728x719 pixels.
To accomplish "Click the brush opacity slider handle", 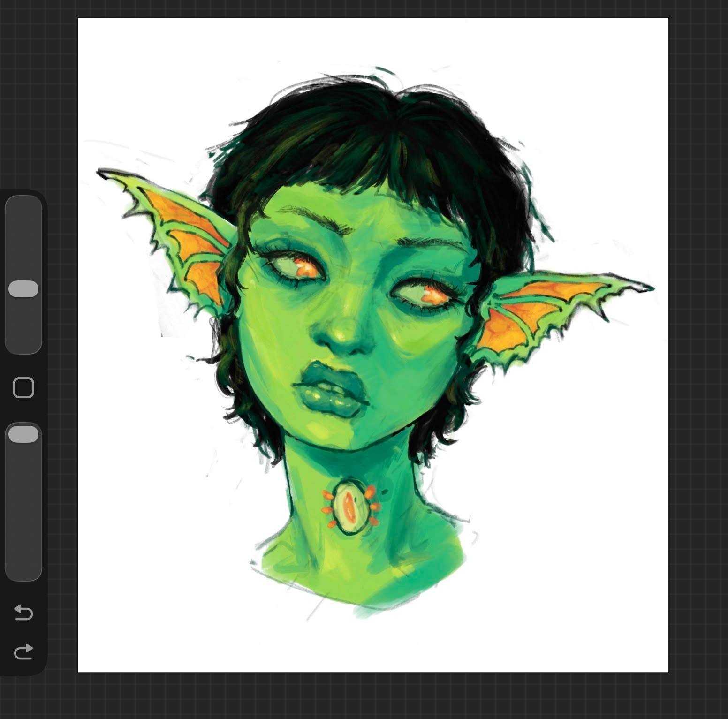I will click(23, 434).
